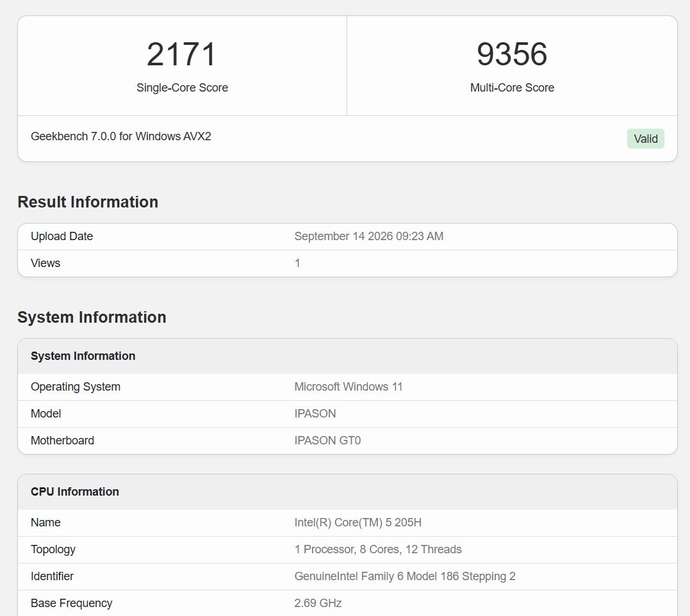Select the date September 14 2026 09:23 AM
The height and width of the screenshot is (616, 690).
tap(369, 236)
